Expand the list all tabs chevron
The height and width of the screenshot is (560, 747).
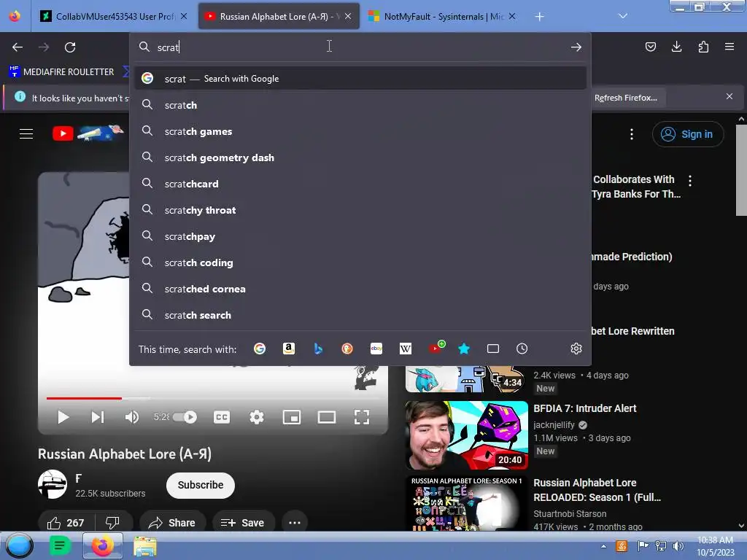click(x=623, y=16)
